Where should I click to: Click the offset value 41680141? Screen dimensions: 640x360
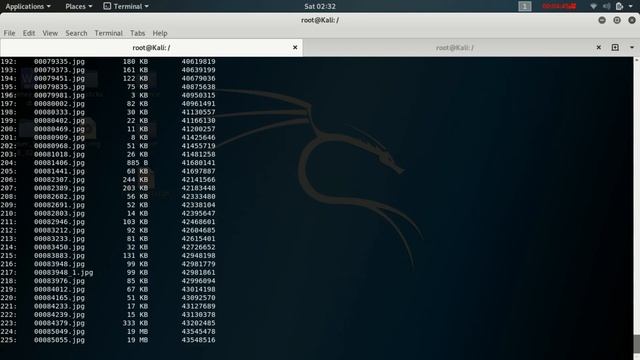coord(198,163)
